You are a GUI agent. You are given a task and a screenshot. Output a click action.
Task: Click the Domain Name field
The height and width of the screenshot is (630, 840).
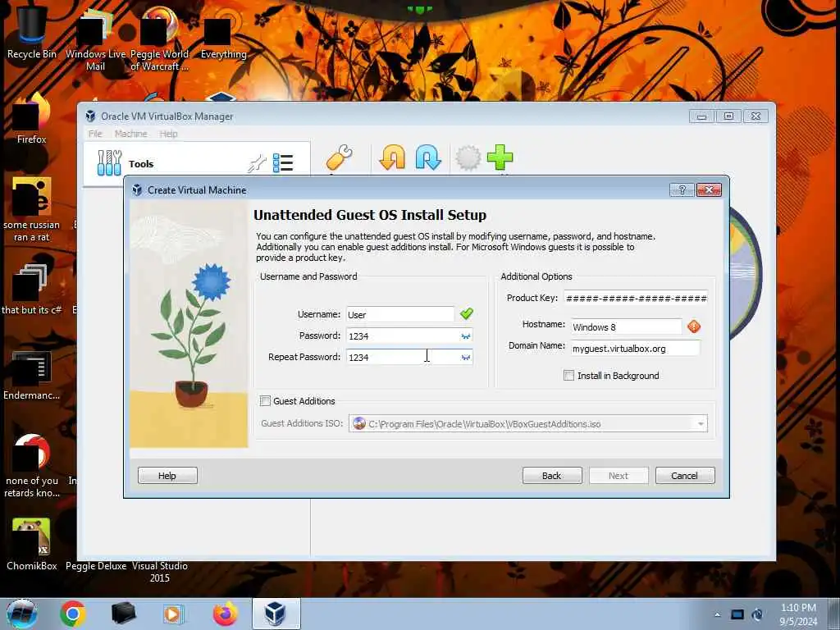pos(636,348)
